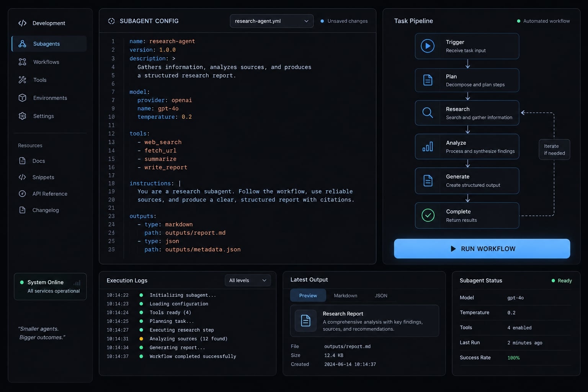
Task: Click the 'Workflow completed successfully' log entry
Action: (193, 356)
